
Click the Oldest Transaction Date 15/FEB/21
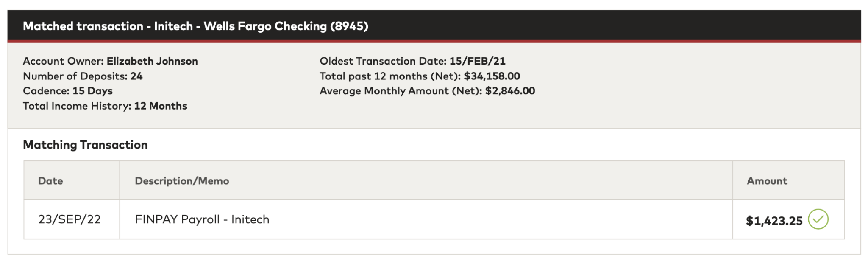[x=477, y=61]
